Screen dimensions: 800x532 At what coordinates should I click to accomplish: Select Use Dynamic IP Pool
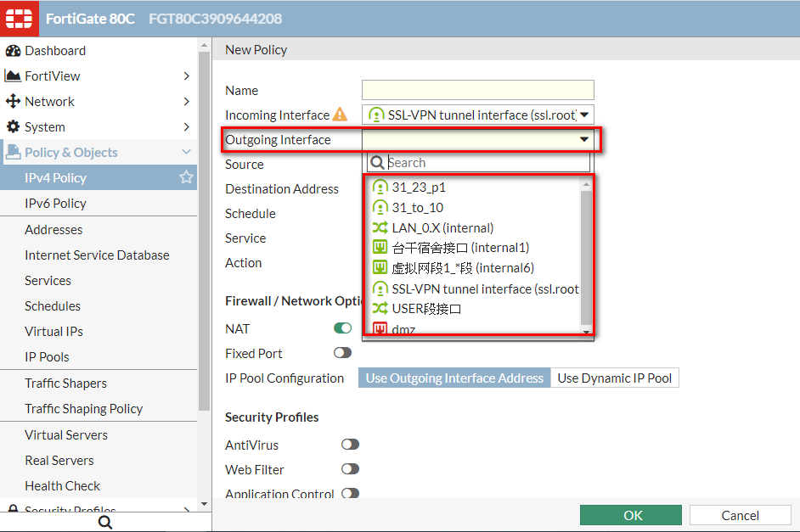[x=614, y=378]
